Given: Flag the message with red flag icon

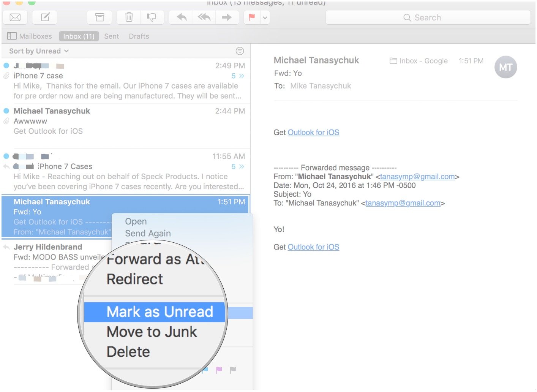Looking at the screenshot, I should 252,17.
